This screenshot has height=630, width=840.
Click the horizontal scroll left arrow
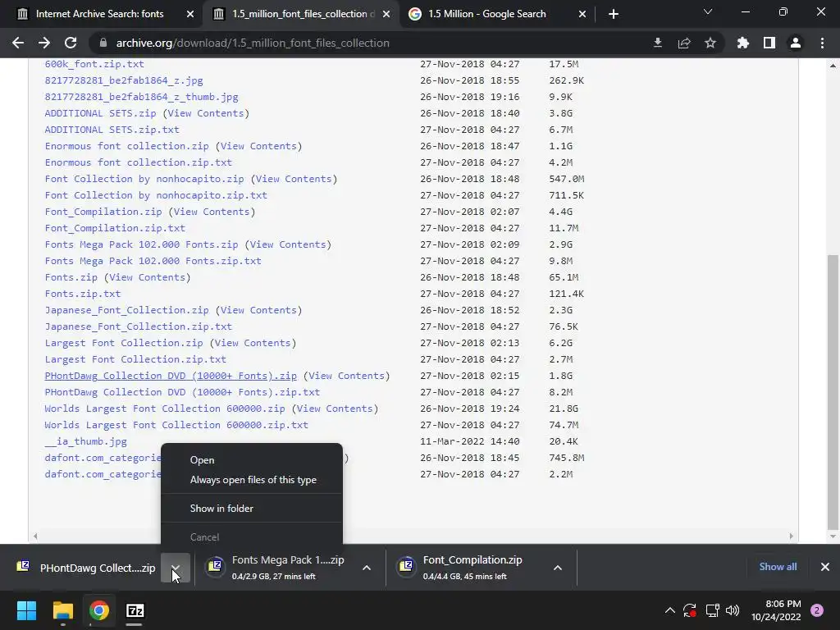point(35,536)
